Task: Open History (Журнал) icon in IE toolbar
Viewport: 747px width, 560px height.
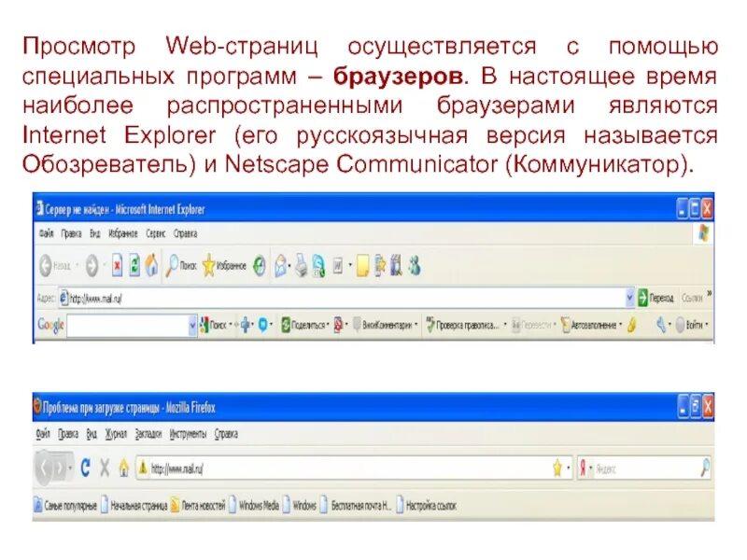Action: click(260, 266)
